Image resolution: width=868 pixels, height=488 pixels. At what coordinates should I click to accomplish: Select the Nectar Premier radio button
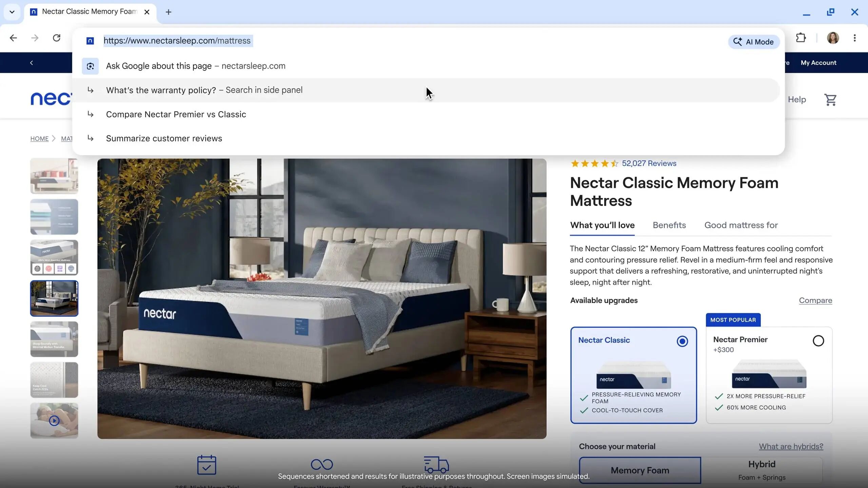[818, 341]
